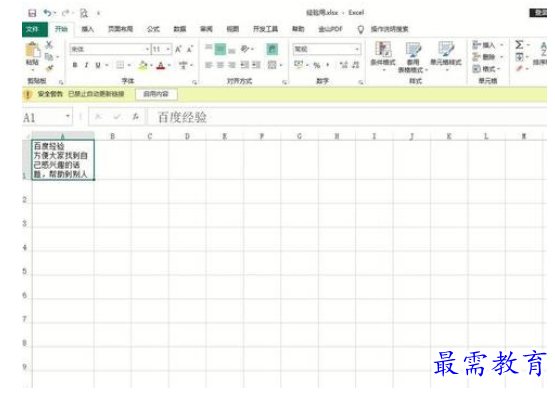
Task: Click the AutoSum sigma icon
Action: pos(519,45)
